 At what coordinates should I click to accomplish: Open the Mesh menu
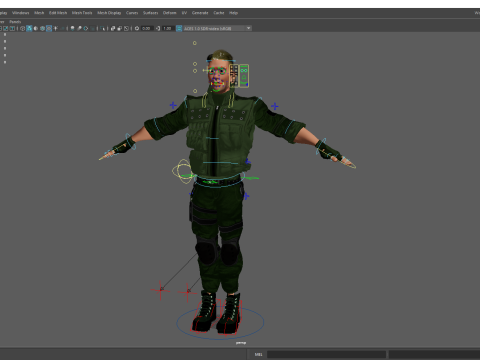click(x=39, y=13)
